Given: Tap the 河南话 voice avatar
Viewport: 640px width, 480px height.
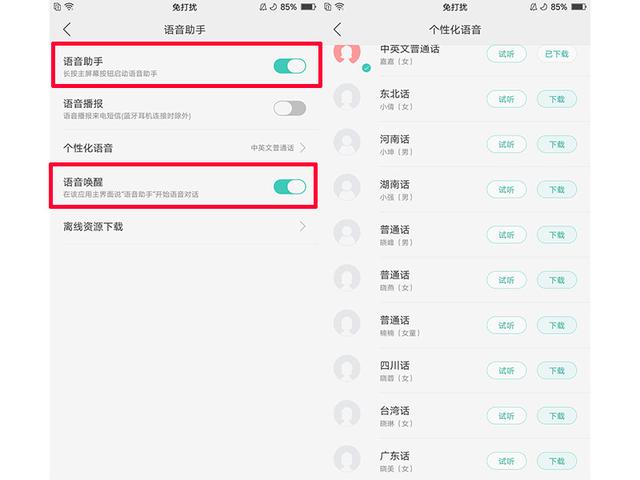Looking at the screenshot, I should [x=347, y=142].
